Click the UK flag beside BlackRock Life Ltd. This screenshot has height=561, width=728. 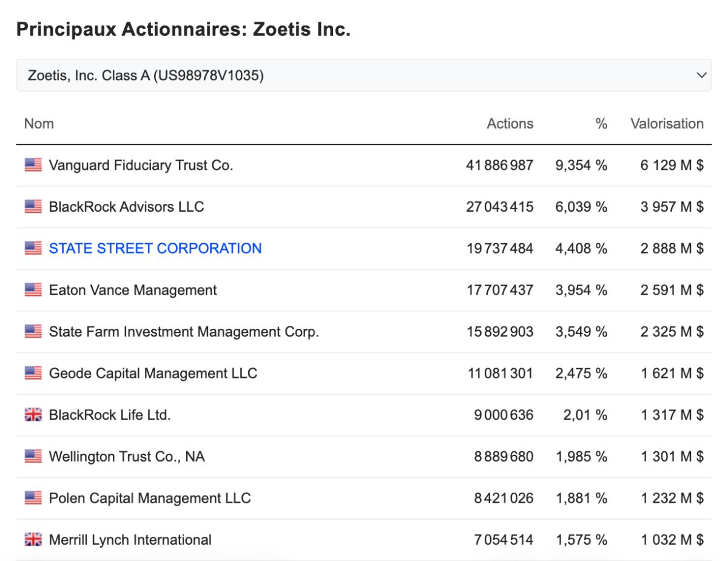[x=33, y=415]
